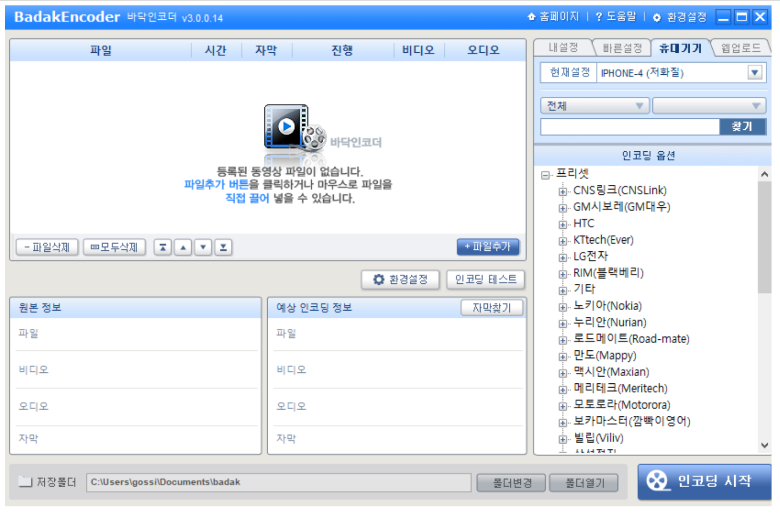Image resolution: width=780 pixels, height=513 pixels.
Task: Switch to the 내설정 tab
Action: tap(563, 48)
